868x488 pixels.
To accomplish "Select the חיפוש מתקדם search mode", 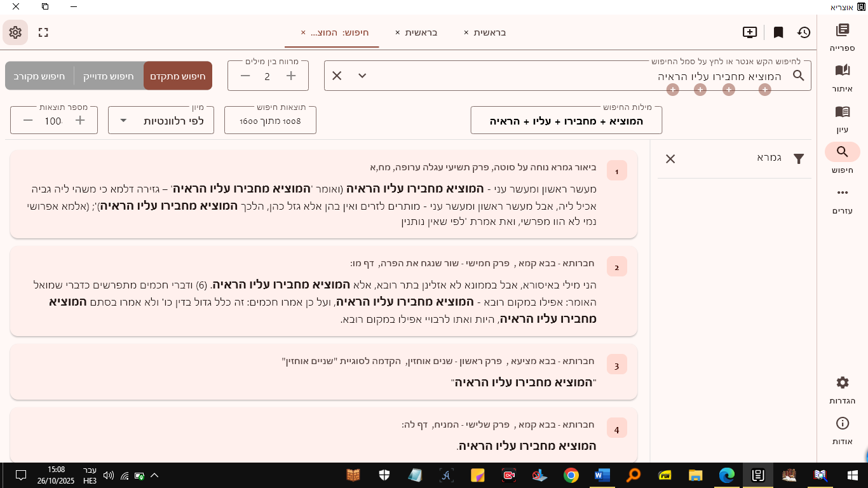I will tap(178, 76).
